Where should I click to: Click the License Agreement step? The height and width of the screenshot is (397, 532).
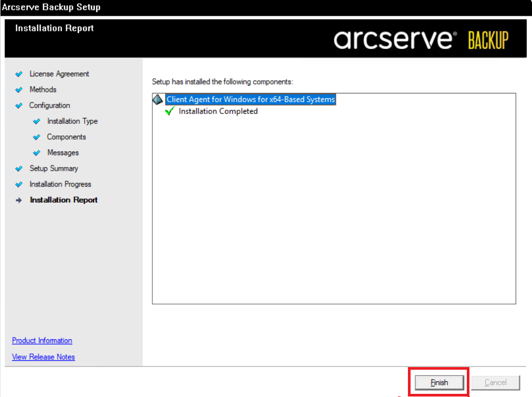(59, 74)
